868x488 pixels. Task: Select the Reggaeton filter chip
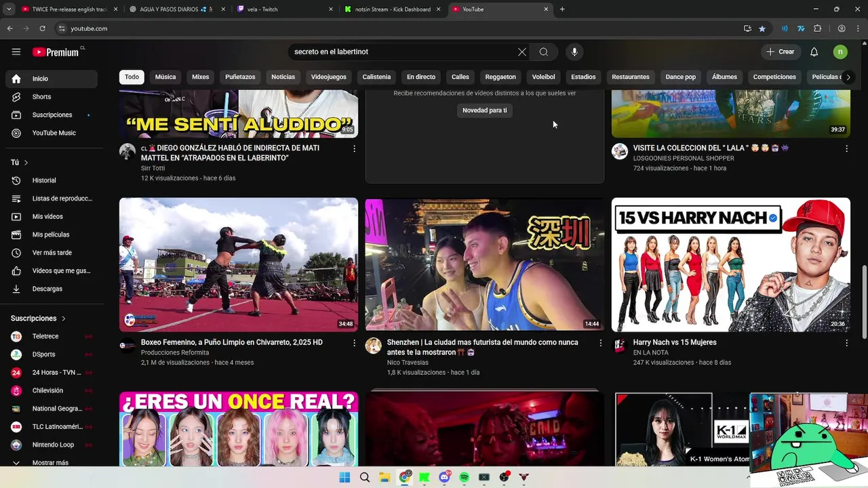pos(500,77)
